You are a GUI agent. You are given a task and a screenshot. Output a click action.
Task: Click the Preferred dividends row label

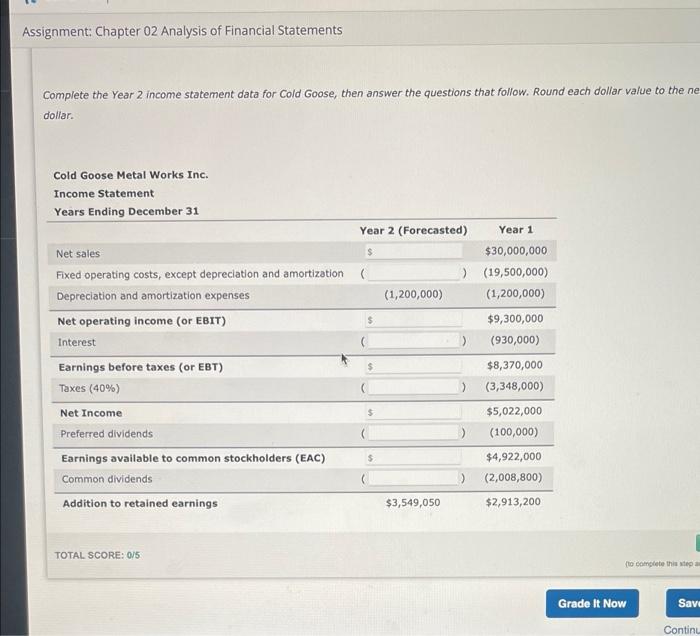(x=106, y=434)
